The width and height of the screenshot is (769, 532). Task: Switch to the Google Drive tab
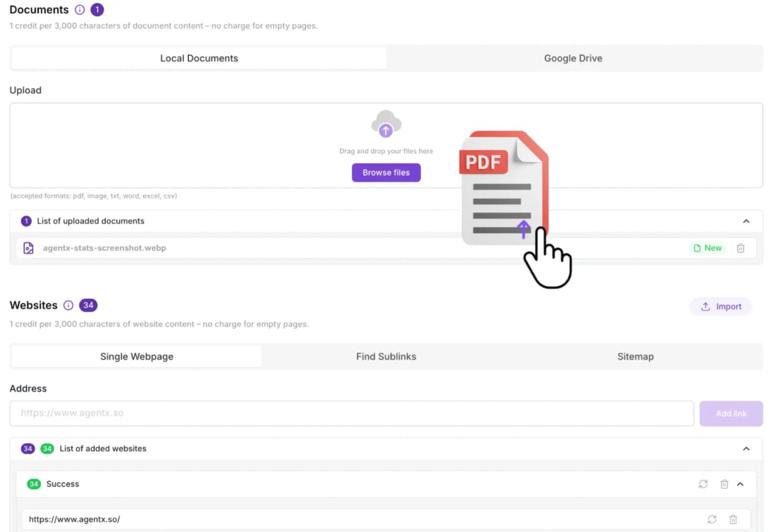click(573, 58)
